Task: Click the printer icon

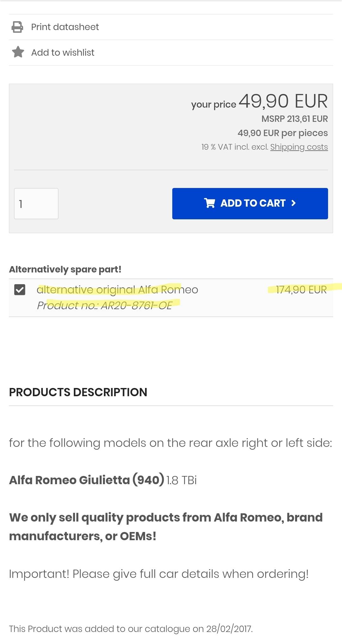Action: [17, 27]
